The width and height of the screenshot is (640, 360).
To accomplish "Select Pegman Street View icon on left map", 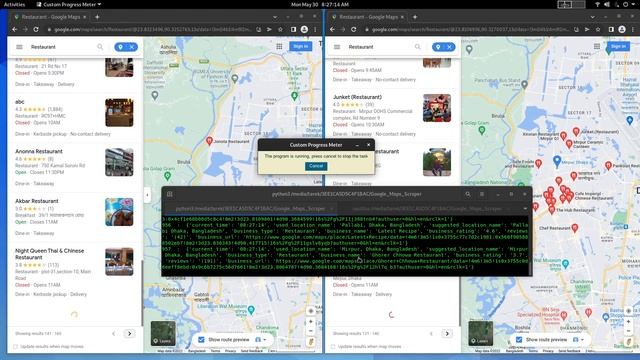I will (311, 342).
